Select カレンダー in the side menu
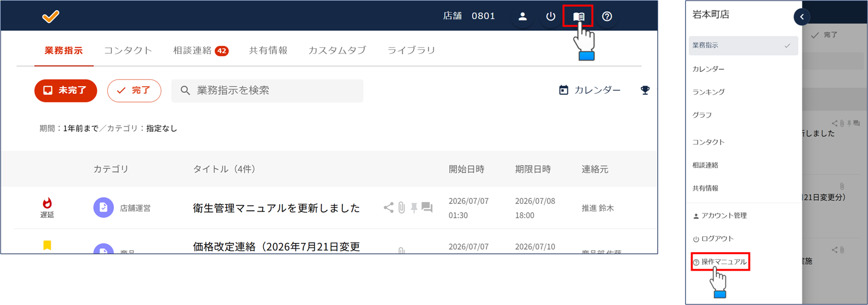 [708, 69]
